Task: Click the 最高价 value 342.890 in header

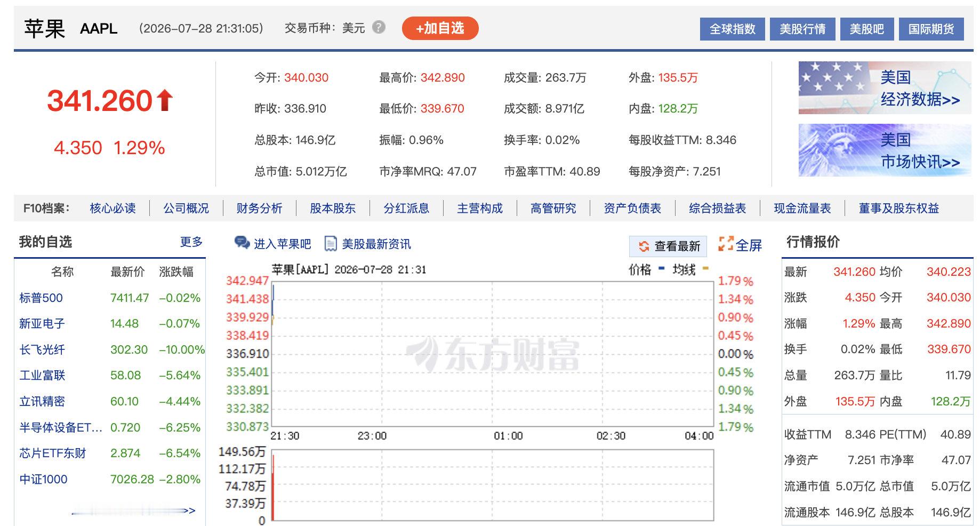Action: [443, 77]
